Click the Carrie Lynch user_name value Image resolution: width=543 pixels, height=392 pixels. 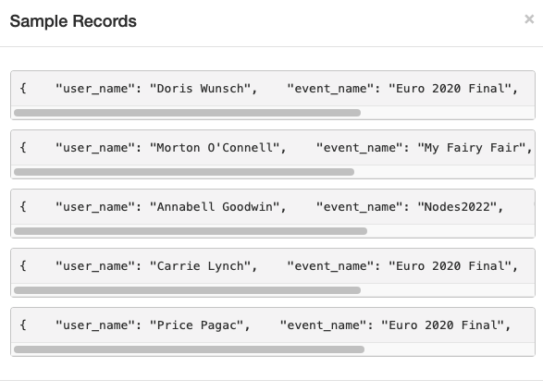200,266
